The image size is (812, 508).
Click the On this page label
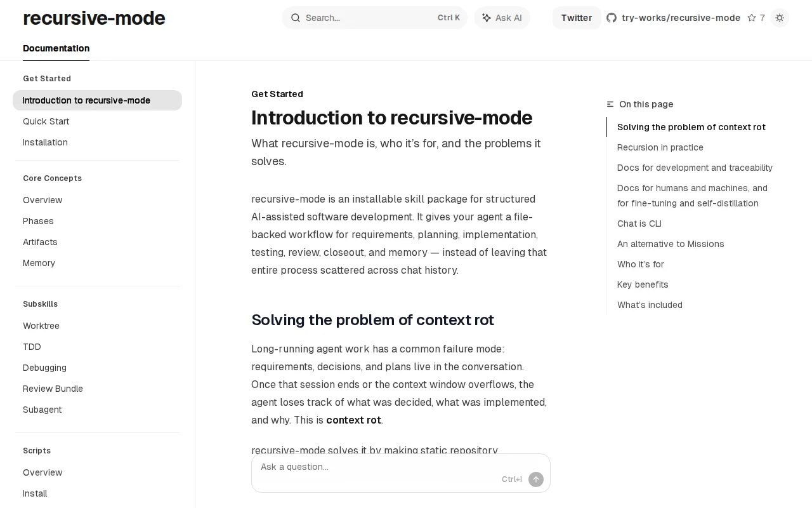click(x=646, y=104)
